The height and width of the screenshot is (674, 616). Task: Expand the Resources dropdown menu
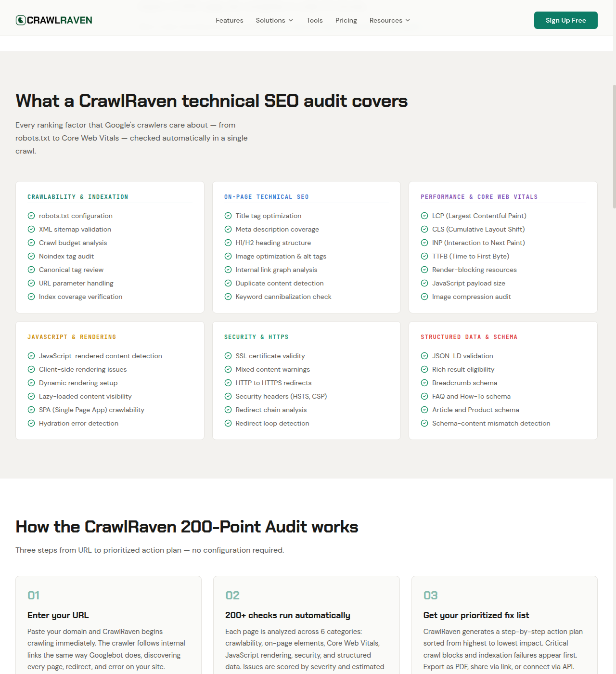click(390, 20)
